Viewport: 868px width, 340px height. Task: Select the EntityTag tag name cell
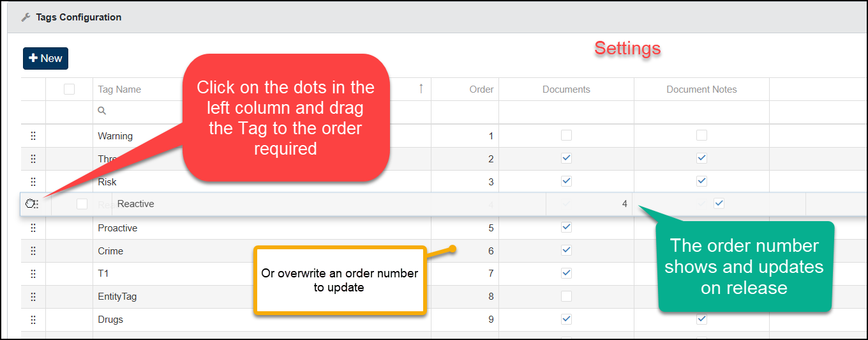pyautogui.click(x=117, y=297)
